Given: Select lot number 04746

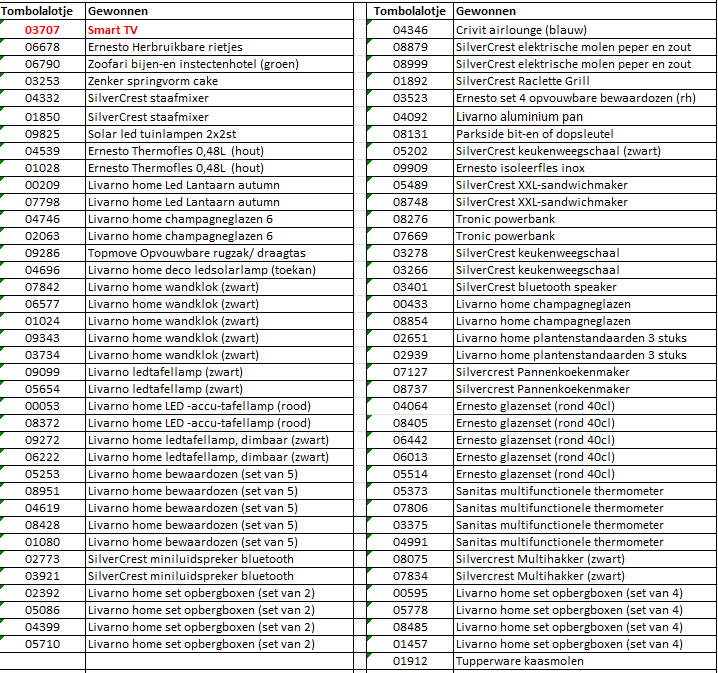Looking at the screenshot, I should tap(42, 219).
